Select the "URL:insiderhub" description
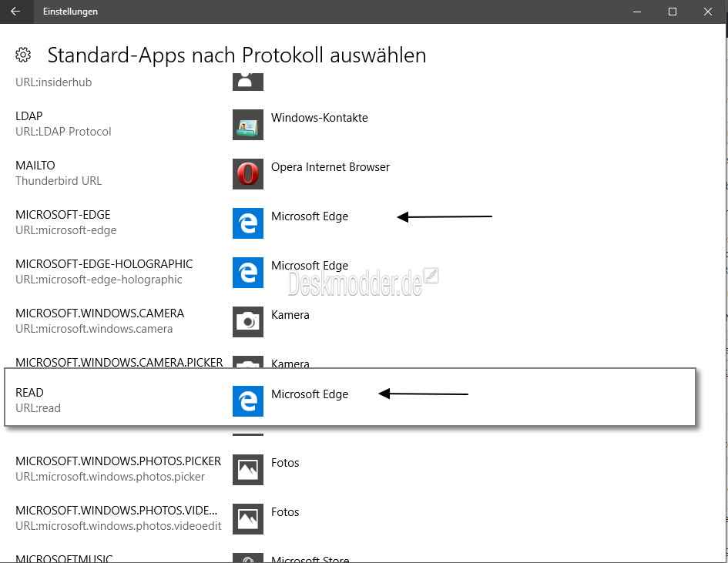The image size is (728, 563). [54, 82]
